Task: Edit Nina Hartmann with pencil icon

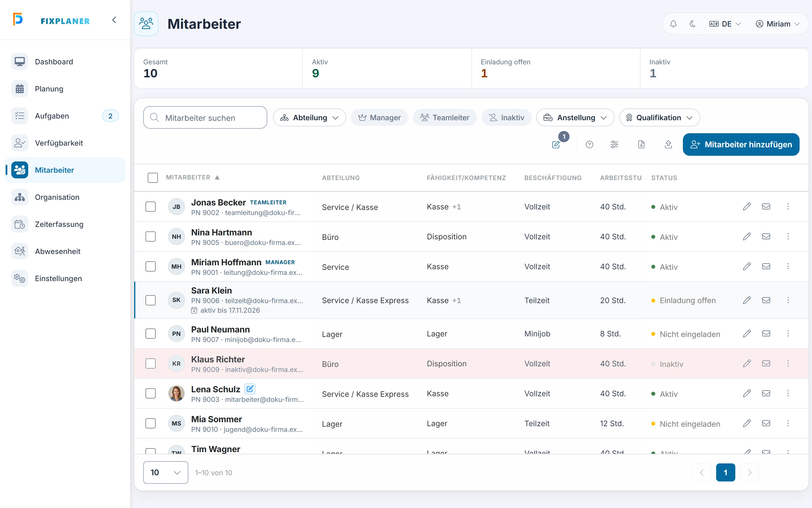Action: (747, 237)
